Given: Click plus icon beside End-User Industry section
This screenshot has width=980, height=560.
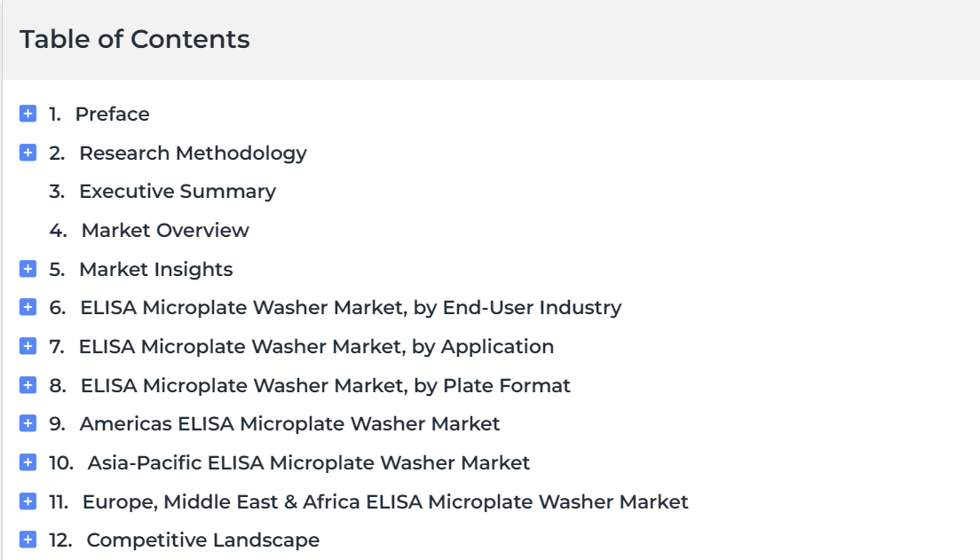Looking at the screenshot, I should [x=28, y=307].
